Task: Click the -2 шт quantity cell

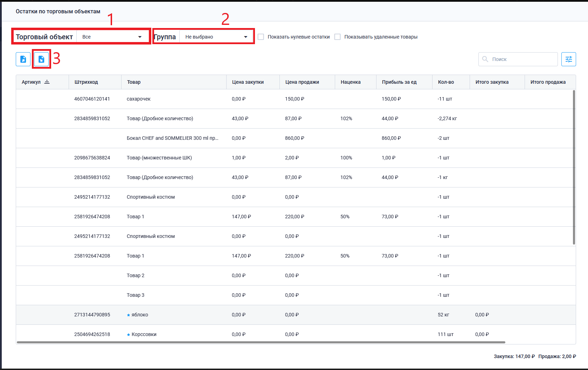Action: click(x=443, y=138)
